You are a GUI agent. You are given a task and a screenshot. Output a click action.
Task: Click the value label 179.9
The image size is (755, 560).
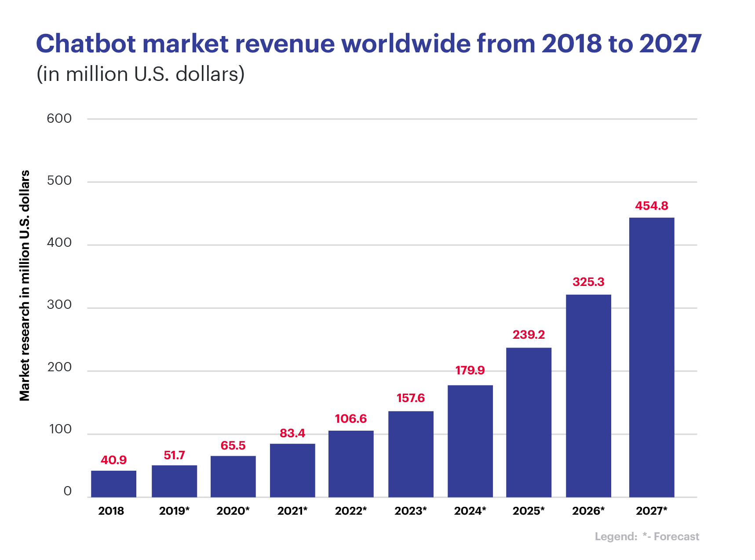point(470,370)
